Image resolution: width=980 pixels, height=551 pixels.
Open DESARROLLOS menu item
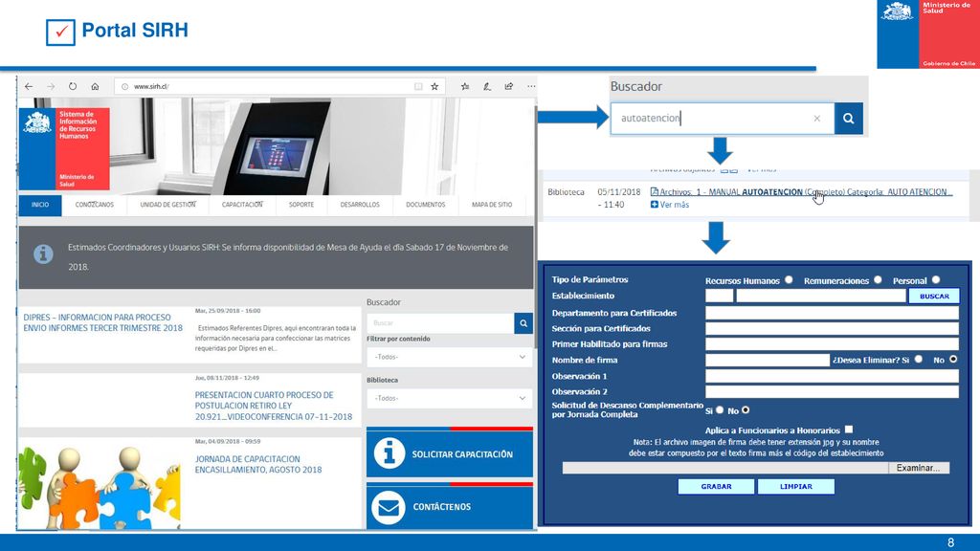click(x=360, y=205)
